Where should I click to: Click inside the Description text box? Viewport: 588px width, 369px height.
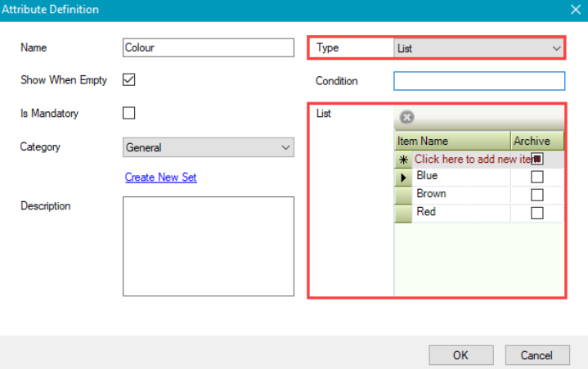click(x=208, y=246)
